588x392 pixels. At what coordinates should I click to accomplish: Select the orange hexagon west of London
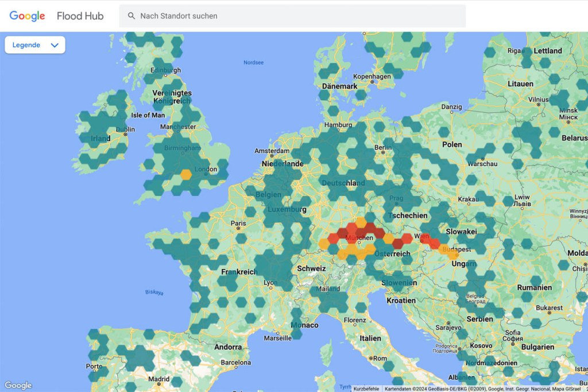click(185, 175)
